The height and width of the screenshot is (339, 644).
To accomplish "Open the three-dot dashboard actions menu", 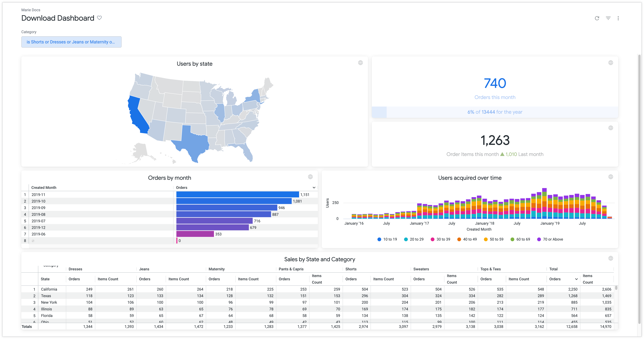I will tap(618, 18).
